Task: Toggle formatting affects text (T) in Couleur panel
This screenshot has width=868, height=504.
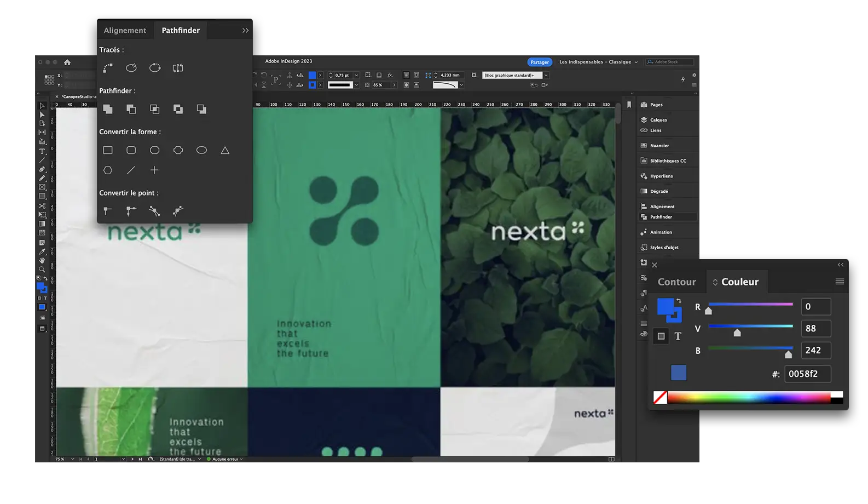Action: coord(678,336)
